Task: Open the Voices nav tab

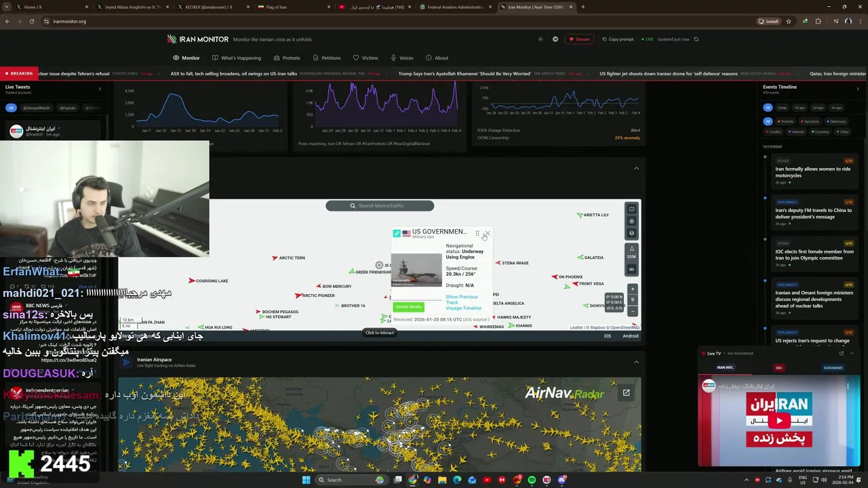Action: (x=402, y=58)
